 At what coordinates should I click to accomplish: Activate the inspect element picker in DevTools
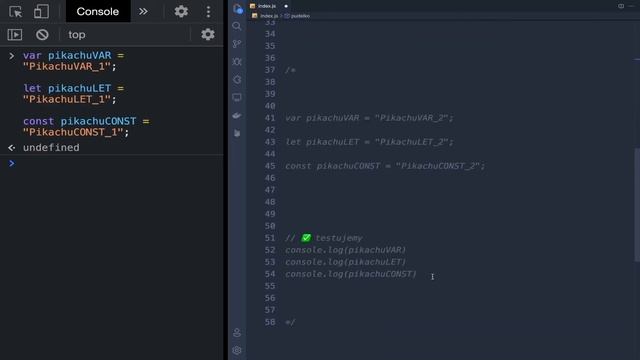click(x=16, y=12)
